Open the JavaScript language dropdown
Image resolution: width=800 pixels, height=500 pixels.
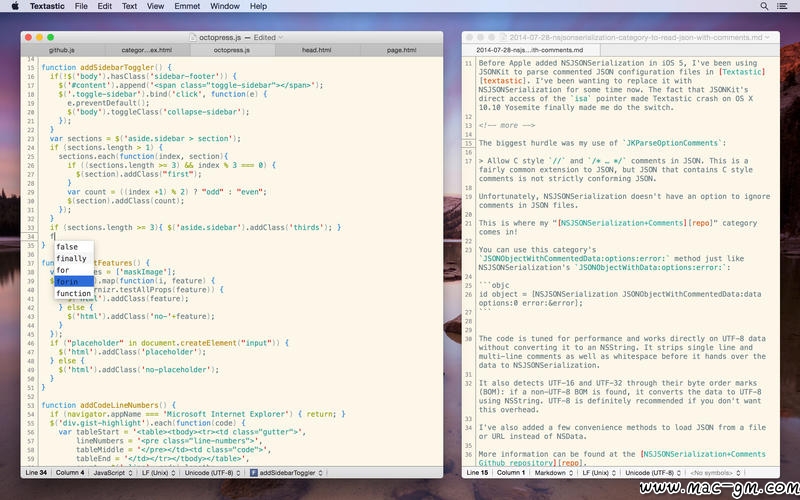pyautogui.click(x=113, y=473)
